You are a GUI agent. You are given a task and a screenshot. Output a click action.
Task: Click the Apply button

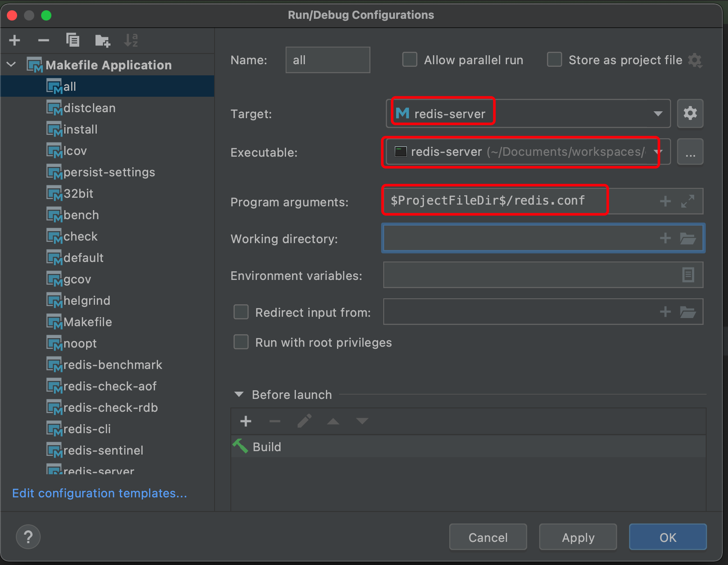tap(578, 537)
